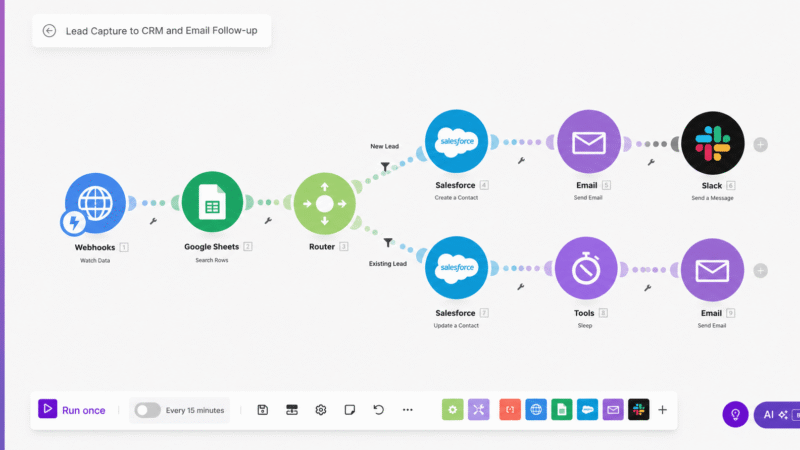
Task: Click the wrench between Webhooks and Google Sheets
Action: coord(153,221)
